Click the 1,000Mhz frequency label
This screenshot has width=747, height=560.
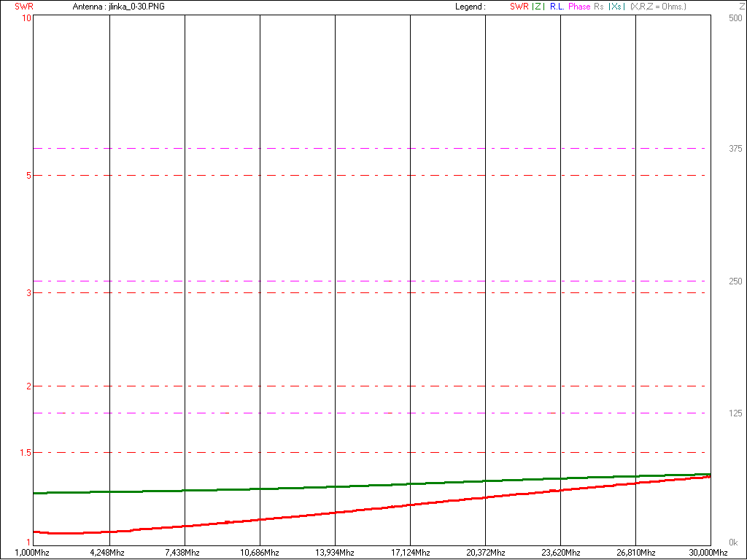pyautogui.click(x=31, y=553)
